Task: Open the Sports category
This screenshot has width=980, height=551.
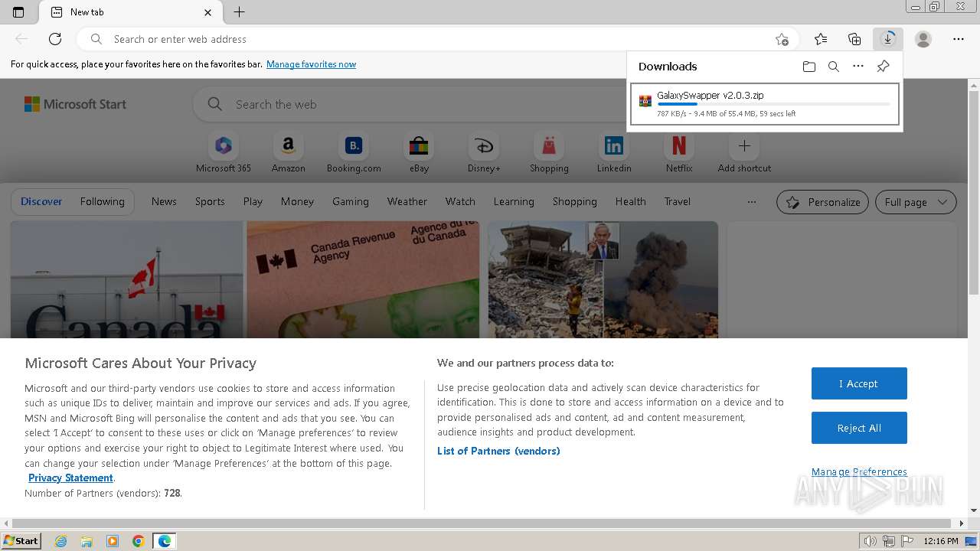Action: (x=210, y=201)
